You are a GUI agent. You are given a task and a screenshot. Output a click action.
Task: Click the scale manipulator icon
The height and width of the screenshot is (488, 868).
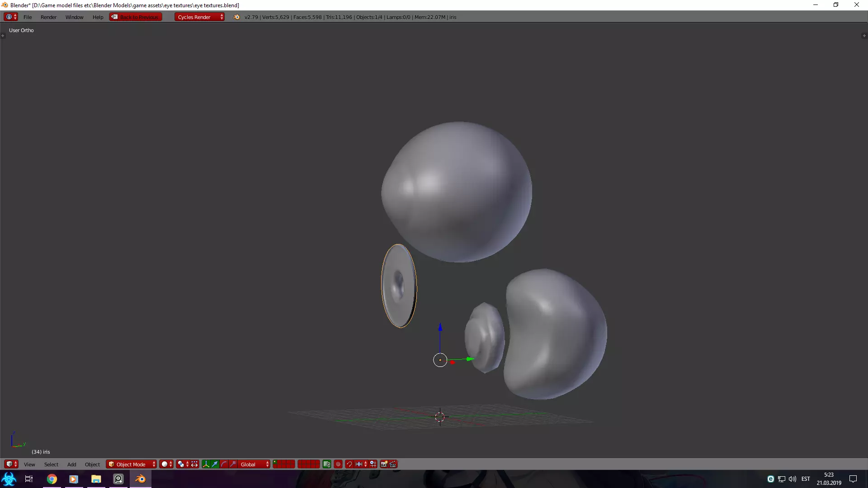click(233, 464)
